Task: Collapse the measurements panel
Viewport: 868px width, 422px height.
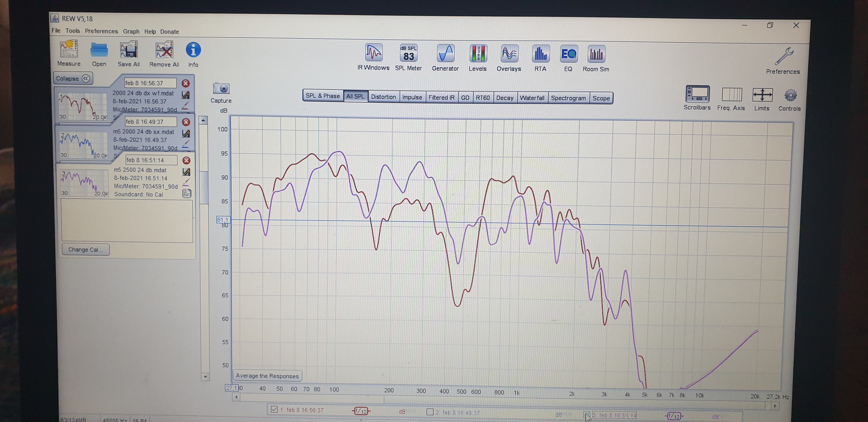Action: tap(73, 79)
